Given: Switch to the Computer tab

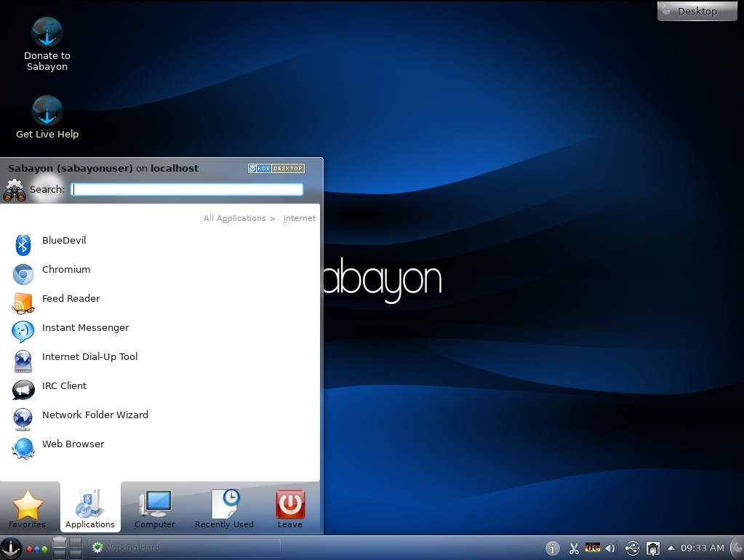Looking at the screenshot, I should coord(155,509).
